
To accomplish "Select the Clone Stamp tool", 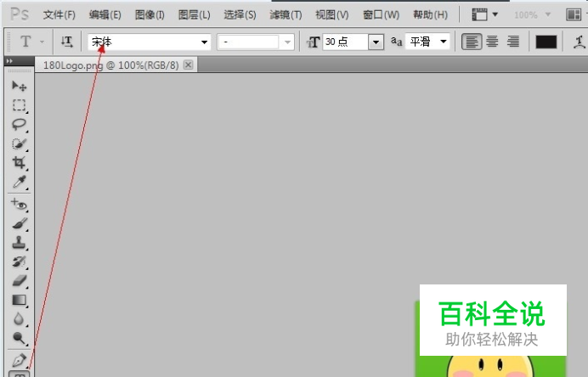I will pyautogui.click(x=19, y=243).
